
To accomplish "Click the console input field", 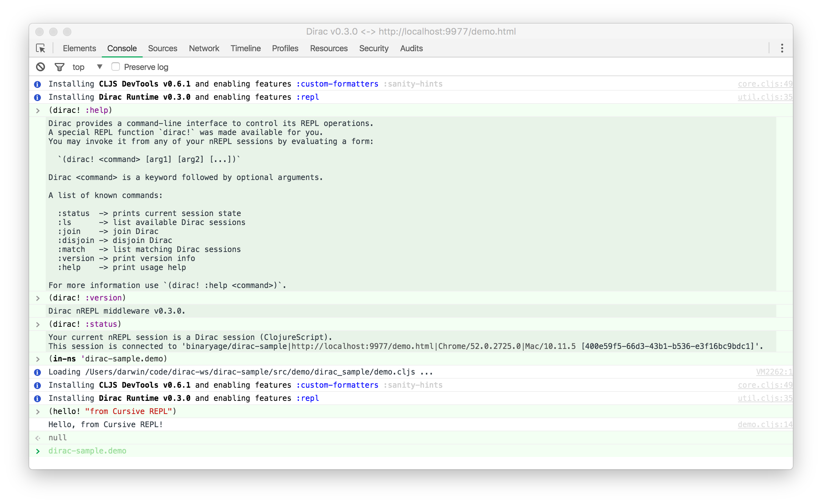I will [x=411, y=451].
